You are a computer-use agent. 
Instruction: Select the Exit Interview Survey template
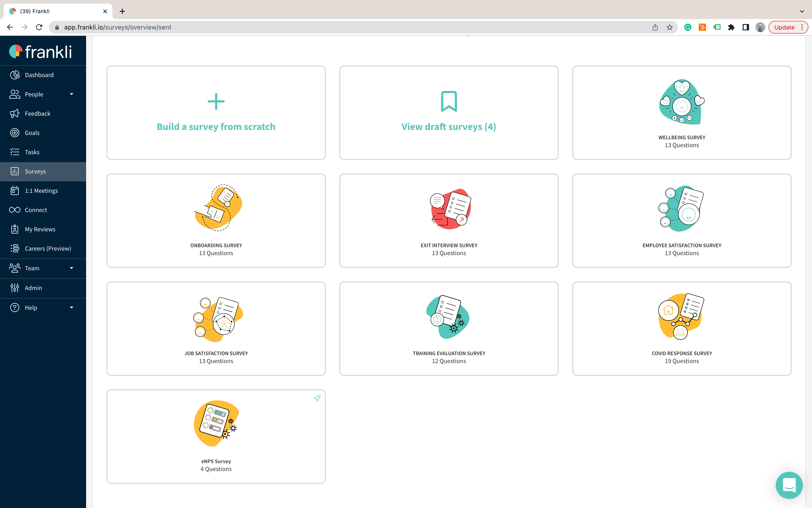pos(449,220)
